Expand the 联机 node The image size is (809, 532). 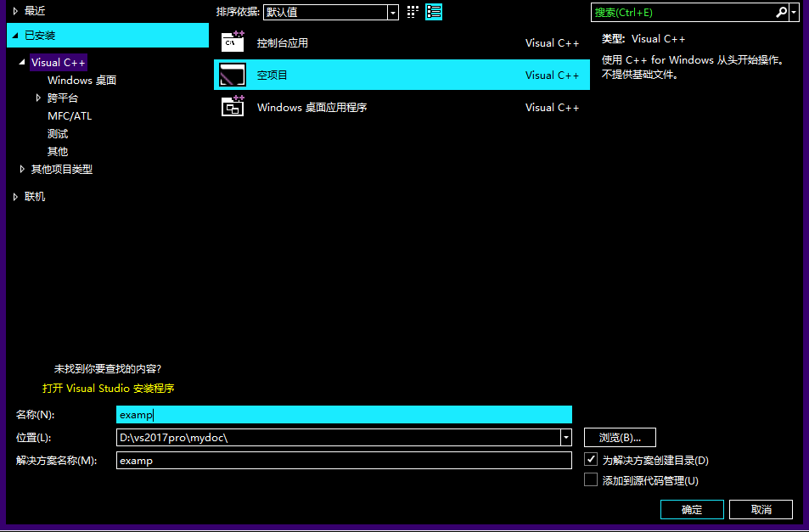pos(15,197)
